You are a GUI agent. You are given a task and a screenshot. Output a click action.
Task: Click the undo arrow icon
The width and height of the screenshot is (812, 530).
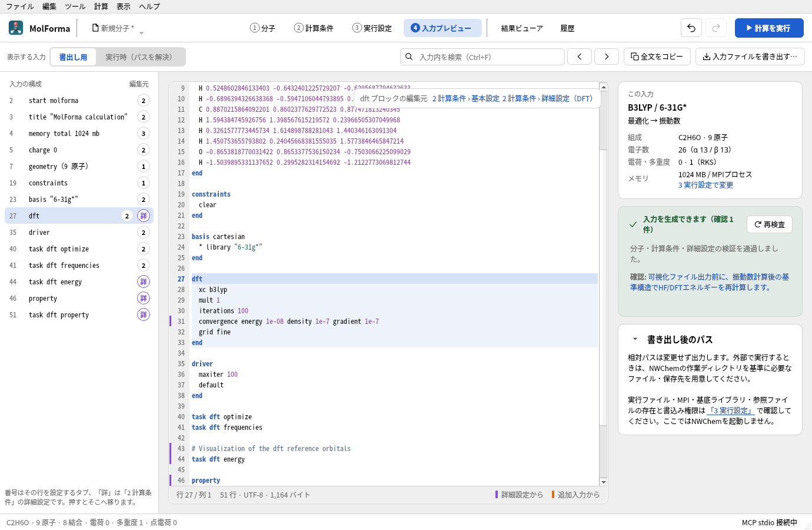point(691,28)
